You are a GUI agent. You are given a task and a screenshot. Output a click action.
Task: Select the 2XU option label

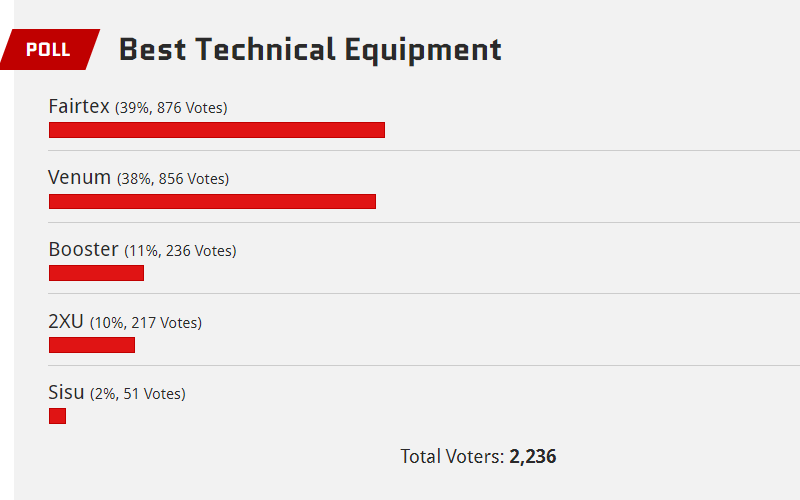[66, 321]
